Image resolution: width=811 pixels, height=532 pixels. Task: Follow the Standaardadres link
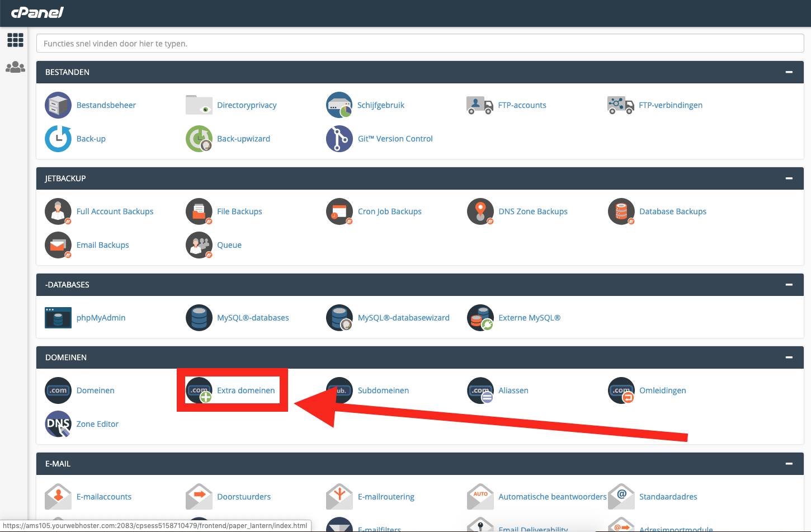pyautogui.click(x=668, y=497)
